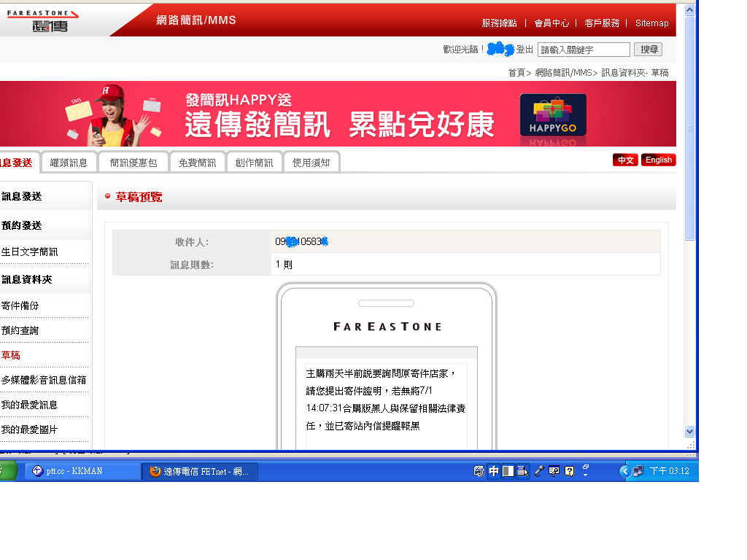Screen dimensions: 747x560
Task: Restore the language bar using small window icon
Action: [x=586, y=467]
